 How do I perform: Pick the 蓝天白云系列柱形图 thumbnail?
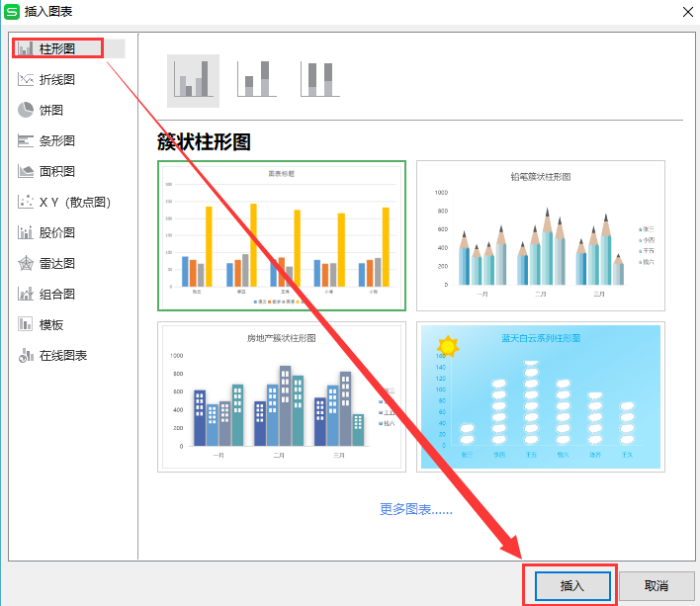(x=540, y=396)
